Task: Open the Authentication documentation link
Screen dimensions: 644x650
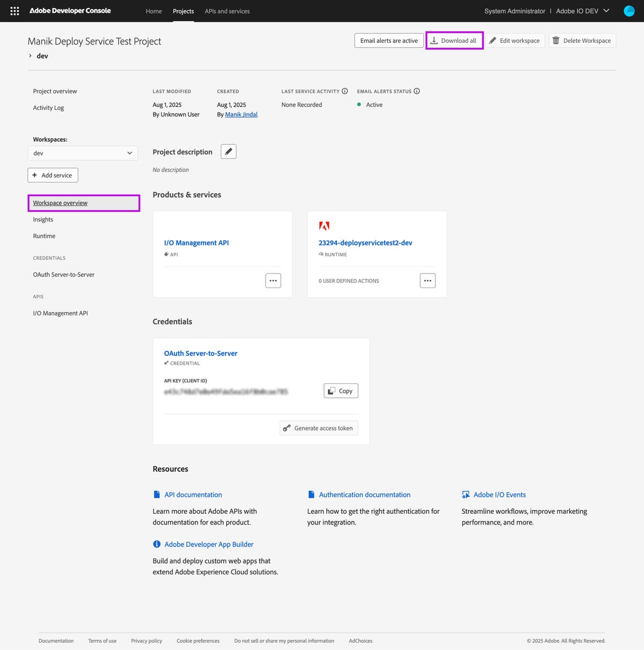Action: (364, 494)
